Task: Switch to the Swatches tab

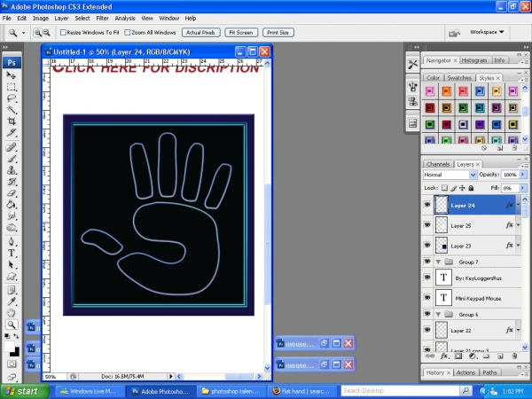Action: (459, 78)
